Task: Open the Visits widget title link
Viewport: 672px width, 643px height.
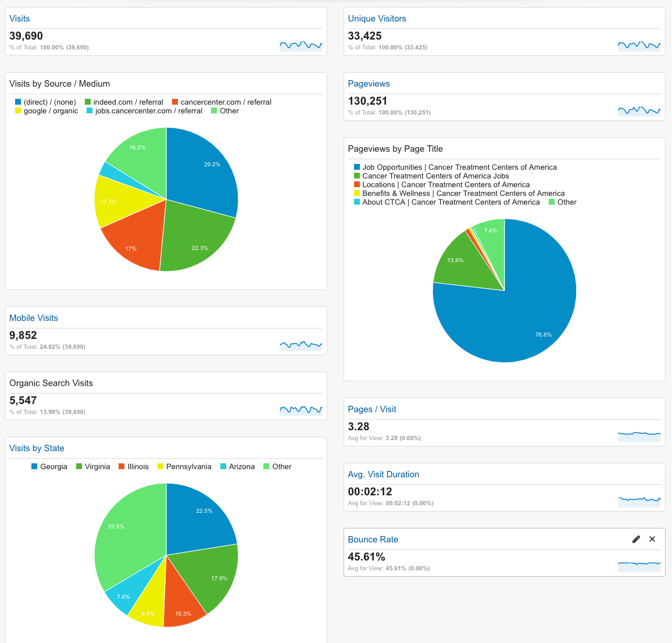Action: click(19, 19)
